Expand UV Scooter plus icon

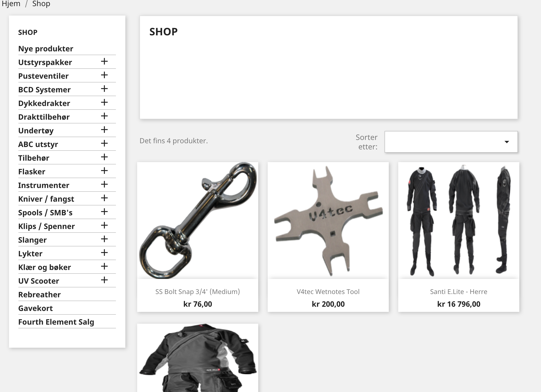point(104,280)
